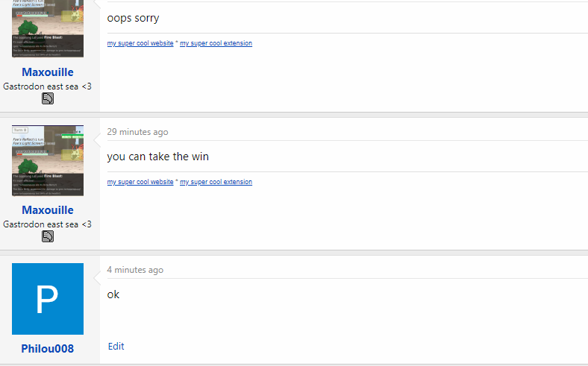Screen dimensions: 588x366
Task: Click the 'oops sorry' message text
Action: (133, 18)
